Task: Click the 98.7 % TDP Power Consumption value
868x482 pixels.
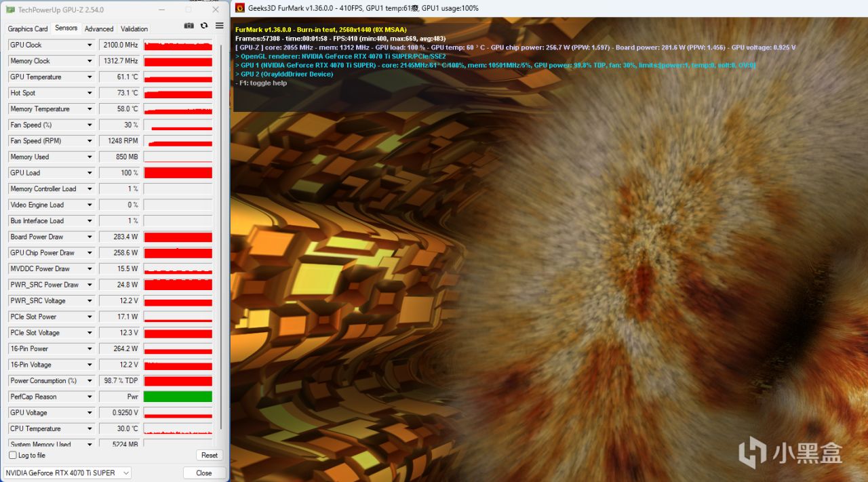Action: click(x=119, y=381)
